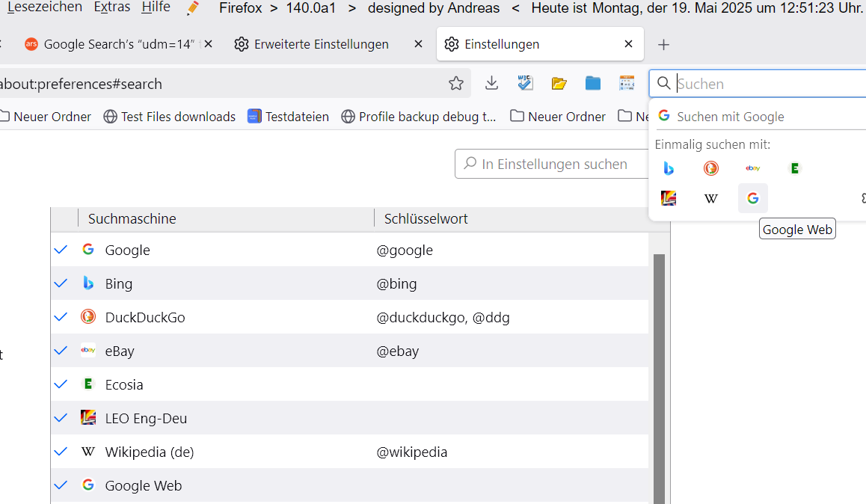Uncheck the Google search engine checkmark
This screenshot has width=866, height=504.
[x=61, y=250]
